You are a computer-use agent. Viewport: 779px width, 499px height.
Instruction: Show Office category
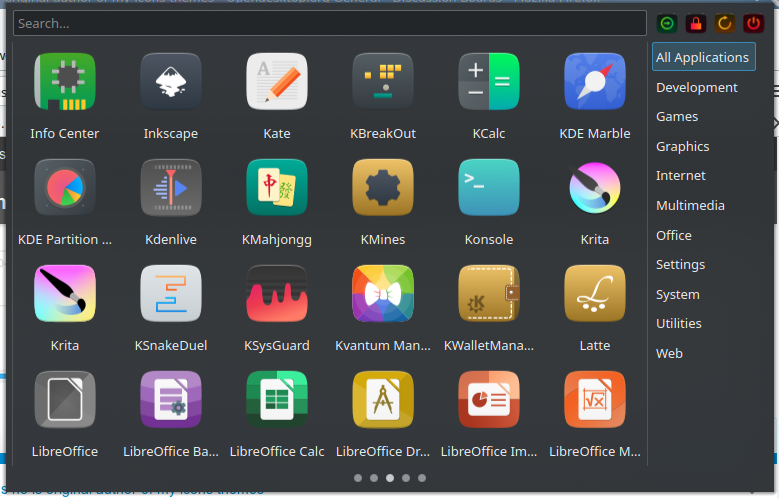673,236
